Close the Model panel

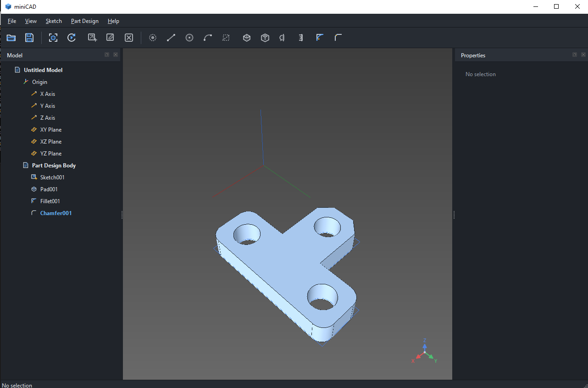tap(116, 55)
